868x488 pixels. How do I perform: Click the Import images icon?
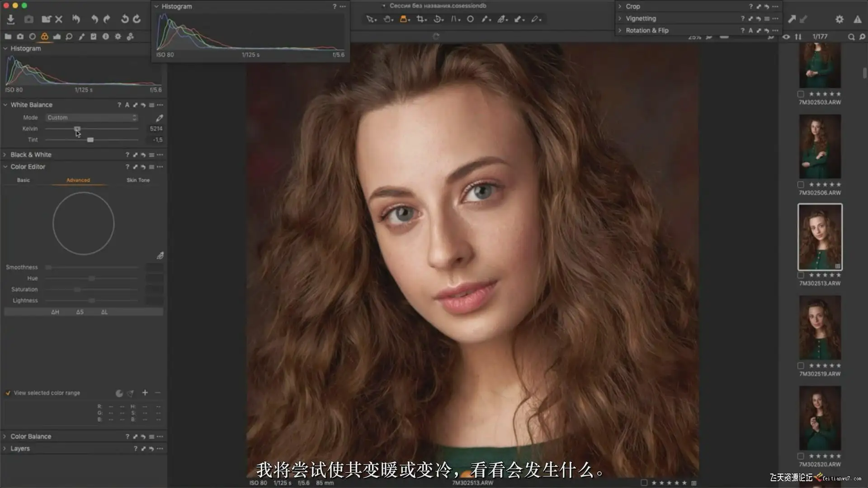tap(10, 19)
